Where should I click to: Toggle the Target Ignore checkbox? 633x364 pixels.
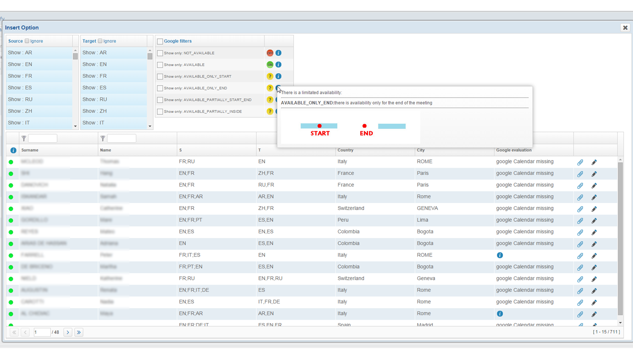click(x=100, y=41)
